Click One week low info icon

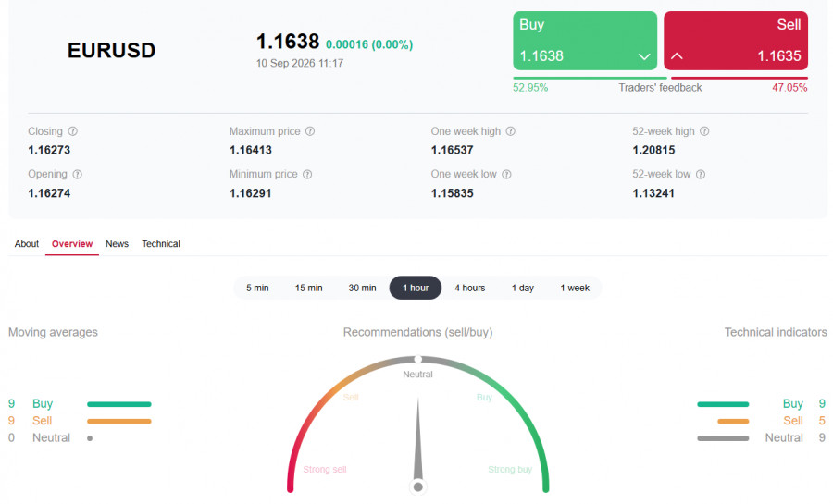(x=506, y=174)
